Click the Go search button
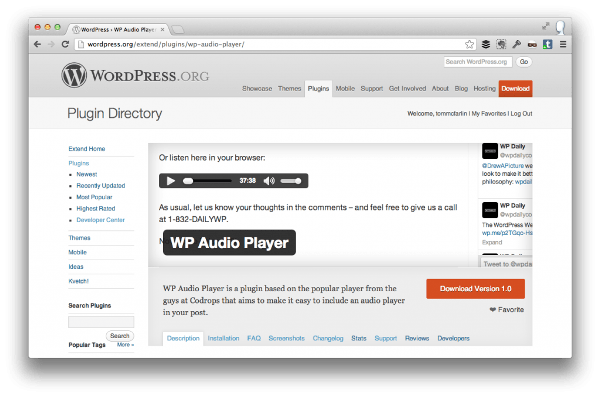 (x=523, y=62)
